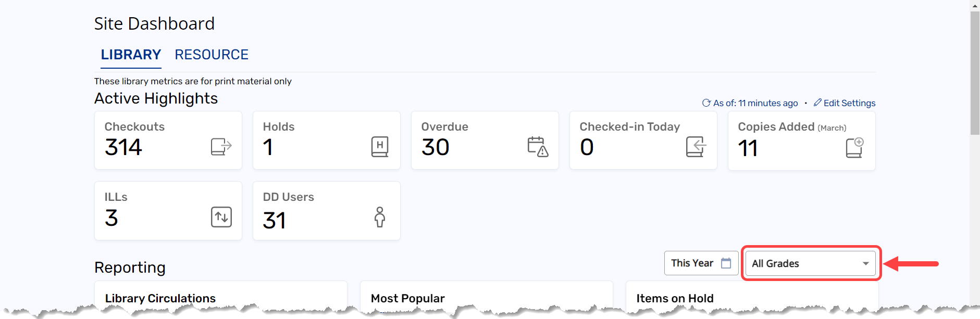Click the Checked-in Today return icon
This screenshot has width=980, height=319.
[x=696, y=147]
